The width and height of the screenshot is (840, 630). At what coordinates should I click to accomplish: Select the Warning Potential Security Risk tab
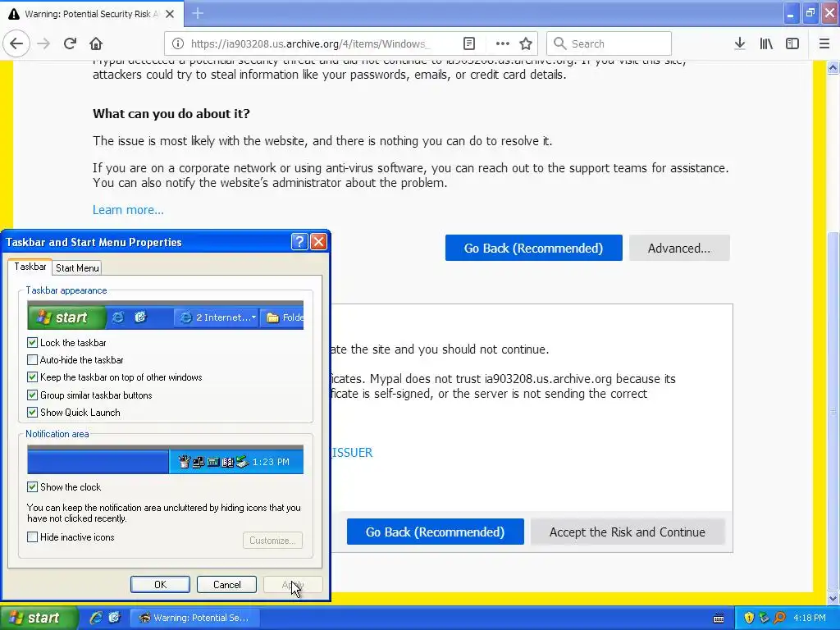click(x=92, y=14)
